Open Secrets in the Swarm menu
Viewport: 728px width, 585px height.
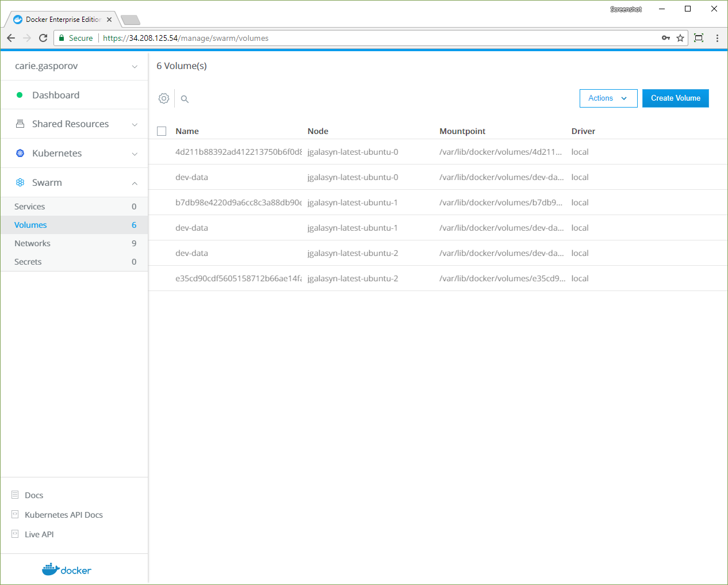(x=28, y=262)
